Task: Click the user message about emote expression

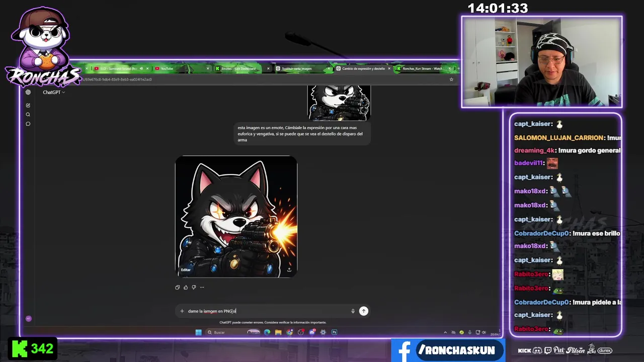Action: [x=302, y=134]
